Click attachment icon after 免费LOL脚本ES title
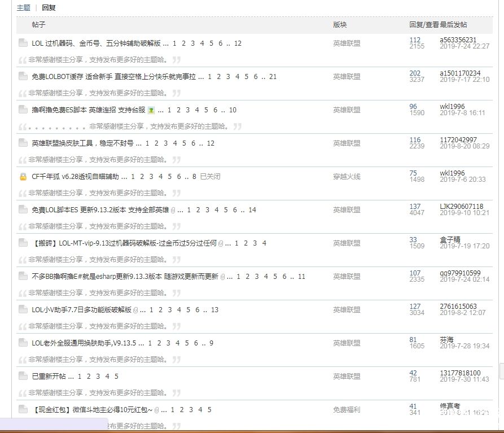The height and width of the screenshot is (433, 504). 173,210
